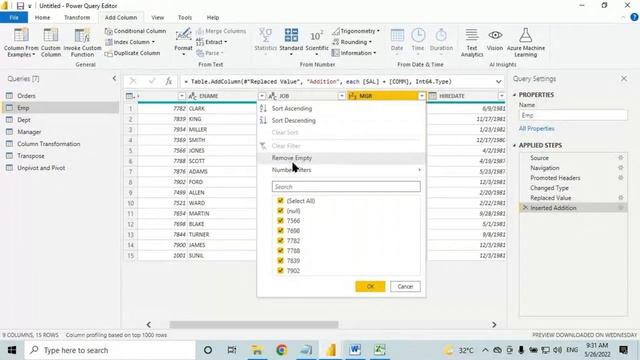Collapse the Queries pane
The width and height of the screenshot is (640, 360).
(114, 78)
